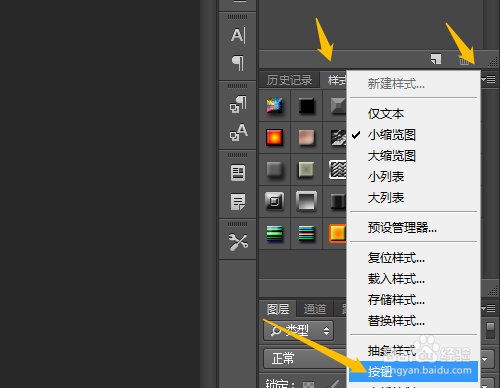Switch to the 历史记录 tab

coord(289,80)
